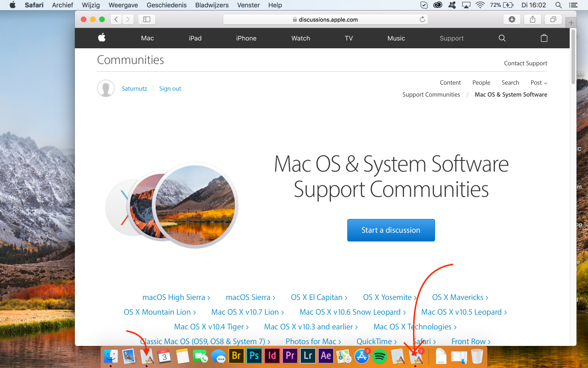The width and height of the screenshot is (588, 368).
Task: Open After Effects from the Dock
Action: pos(326,356)
